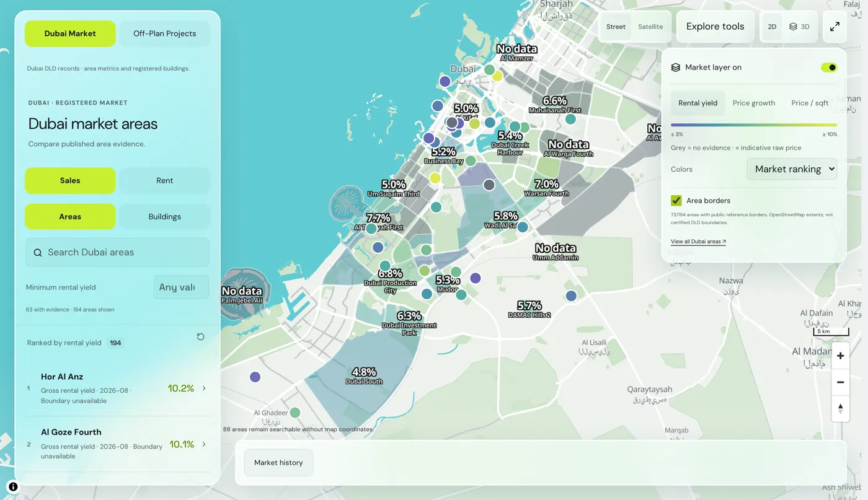The width and height of the screenshot is (868, 500).
Task: Click the 10.1% yield value for Al Goze Fourth
Action: (182, 444)
